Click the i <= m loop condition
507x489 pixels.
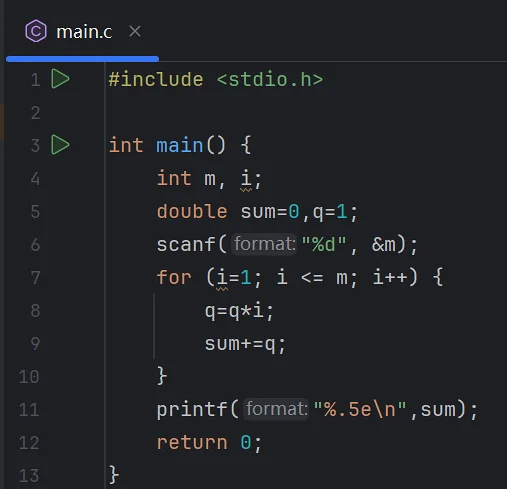[x=312, y=277]
